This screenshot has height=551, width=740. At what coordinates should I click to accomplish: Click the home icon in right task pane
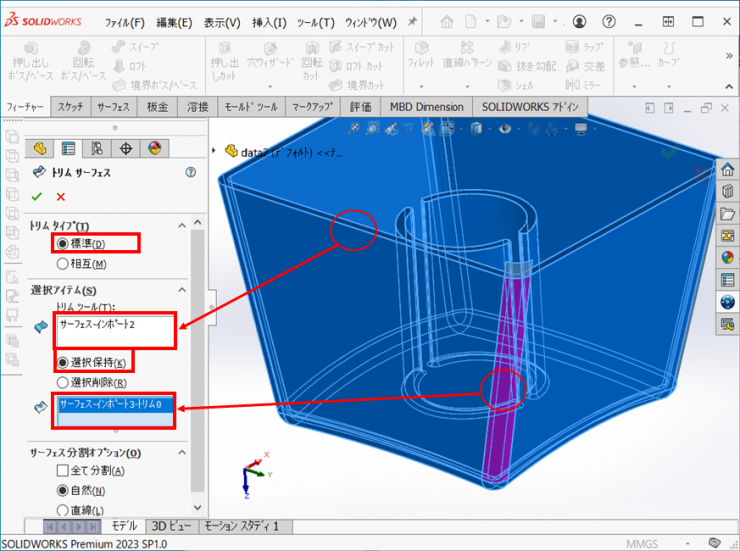click(728, 168)
